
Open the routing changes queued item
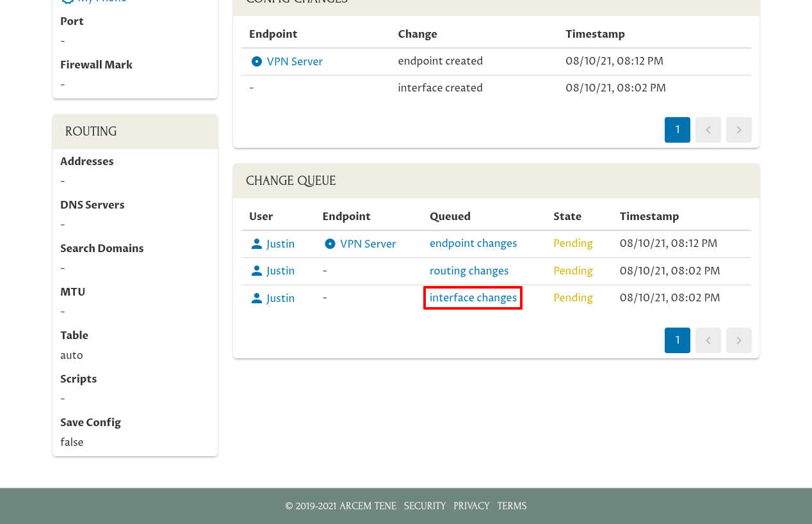[x=469, y=271]
